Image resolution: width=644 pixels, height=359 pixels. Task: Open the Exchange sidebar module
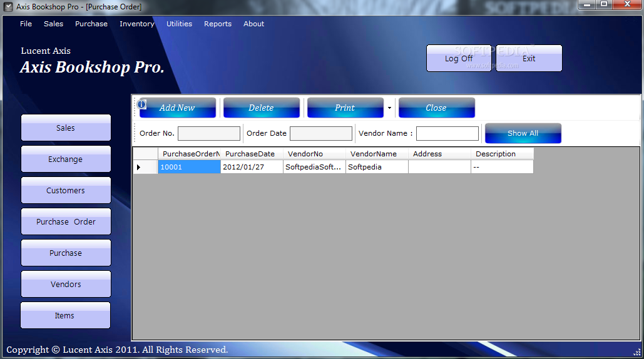coord(66,159)
